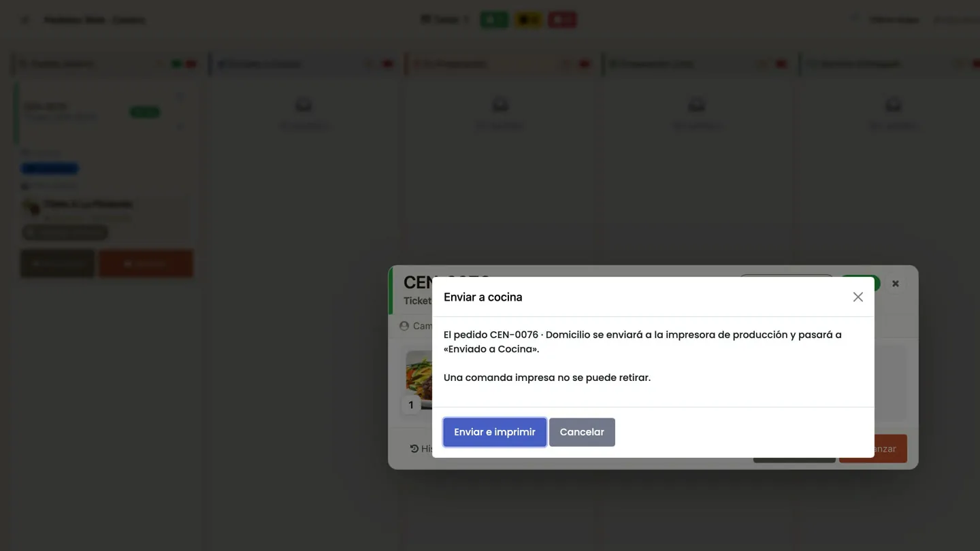Screen dimensions: 980x551
Task: Close the CEN order detail panel behind the dialog
Action: [x=896, y=284]
